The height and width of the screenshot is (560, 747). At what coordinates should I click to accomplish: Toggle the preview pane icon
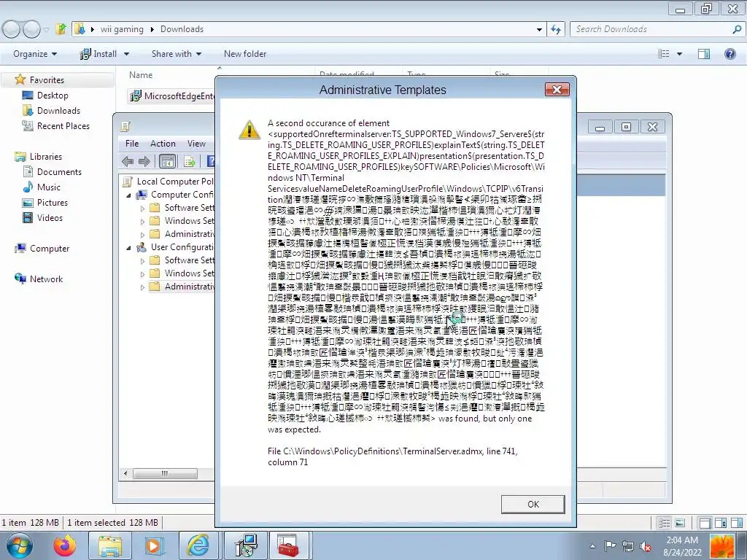tap(704, 54)
